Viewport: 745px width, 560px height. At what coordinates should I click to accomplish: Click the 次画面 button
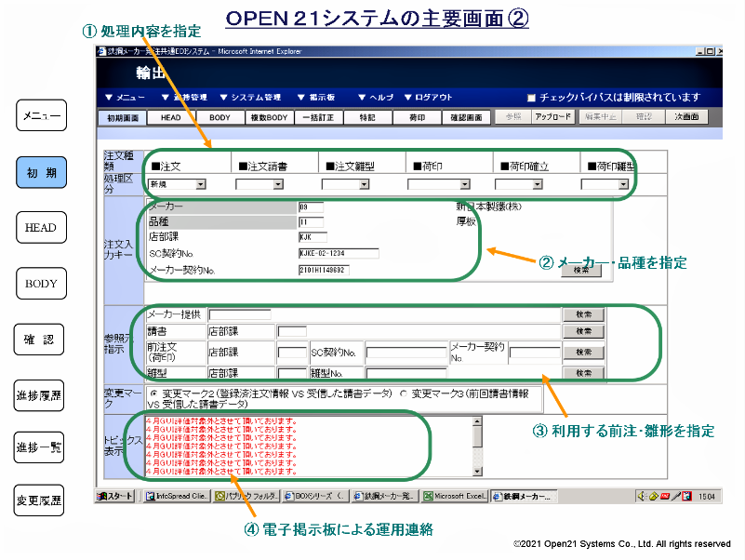point(686,116)
